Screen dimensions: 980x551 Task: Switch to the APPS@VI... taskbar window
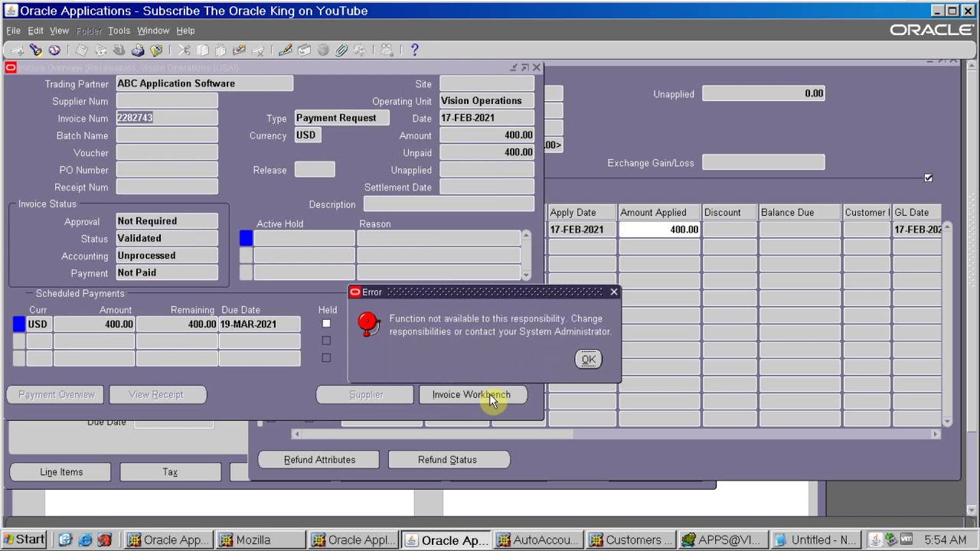click(724, 540)
